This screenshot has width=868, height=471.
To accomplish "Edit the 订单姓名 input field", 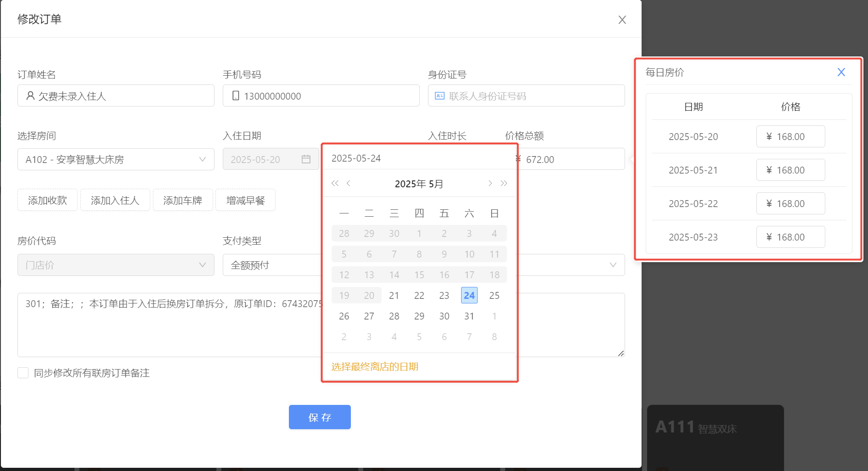I will coord(116,95).
